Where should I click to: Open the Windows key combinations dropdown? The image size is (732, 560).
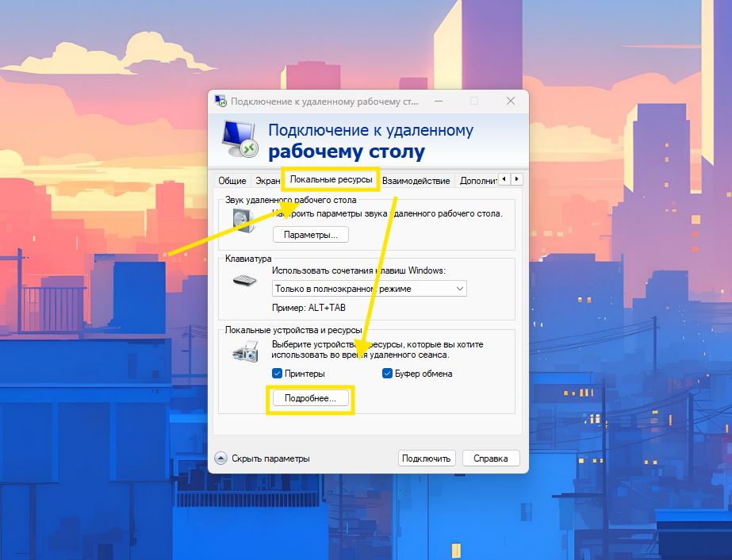click(370, 289)
